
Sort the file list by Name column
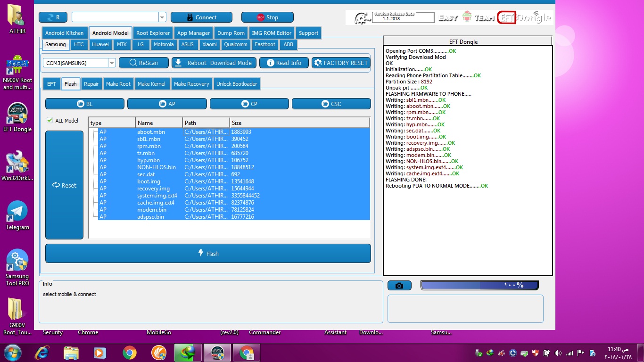click(x=159, y=123)
